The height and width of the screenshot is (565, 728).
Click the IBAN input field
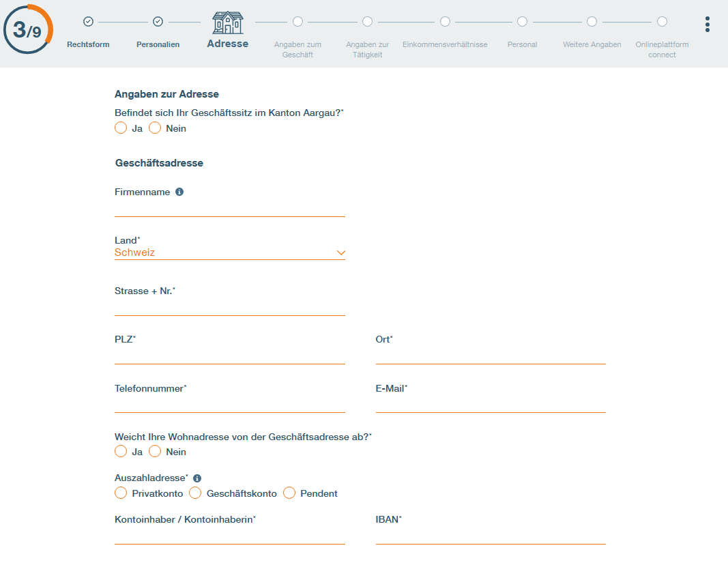(490, 536)
